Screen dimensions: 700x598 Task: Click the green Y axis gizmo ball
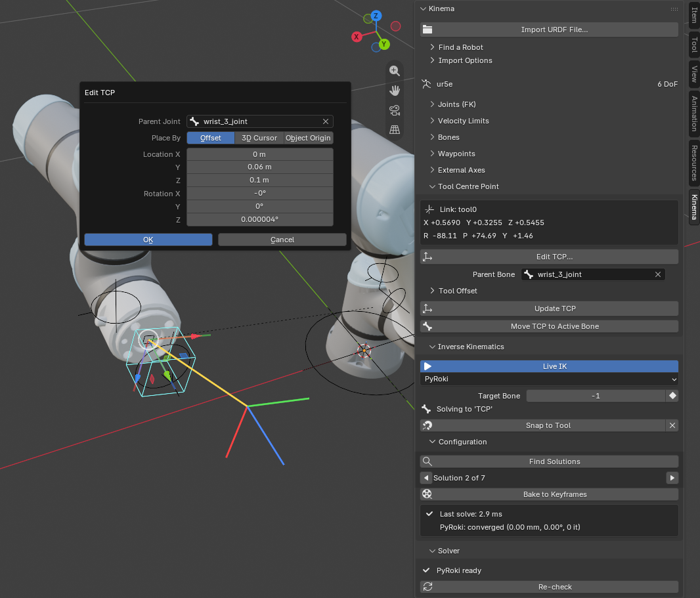point(384,44)
